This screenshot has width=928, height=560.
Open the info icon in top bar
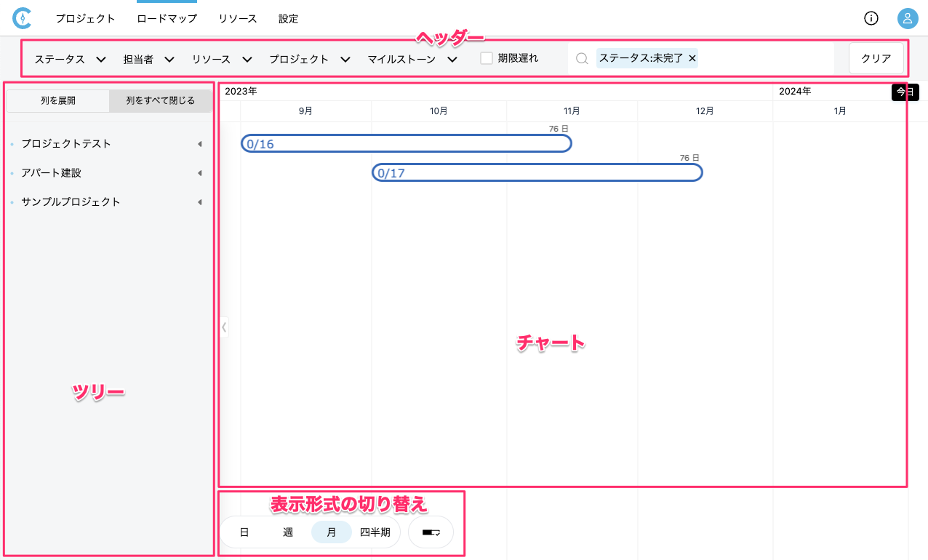871,19
